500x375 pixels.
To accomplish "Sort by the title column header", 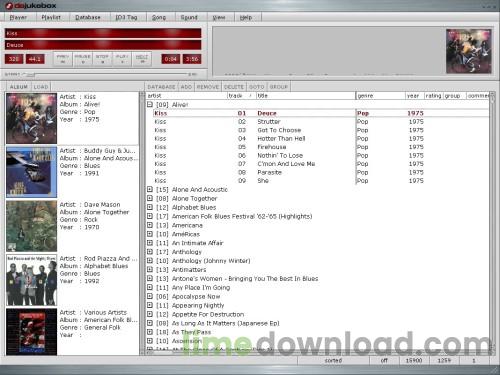I will click(x=306, y=96).
